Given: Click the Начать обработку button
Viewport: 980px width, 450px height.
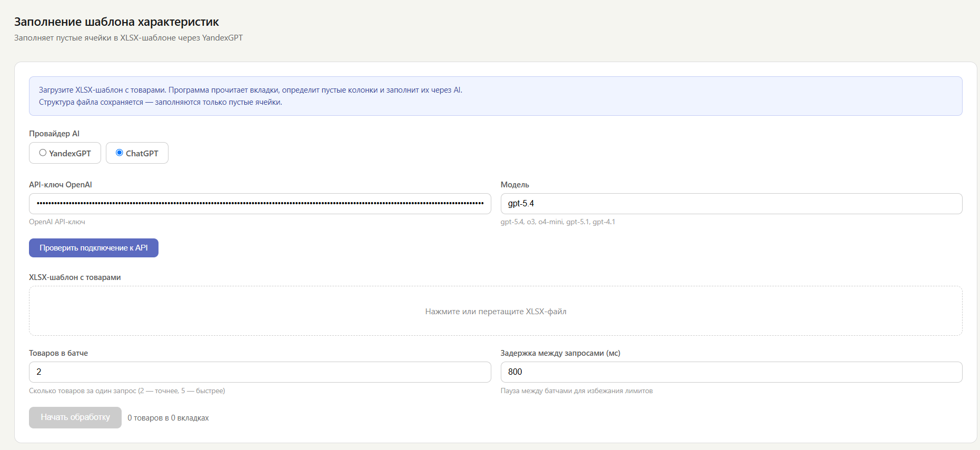Looking at the screenshot, I should pyautogui.click(x=75, y=417).
